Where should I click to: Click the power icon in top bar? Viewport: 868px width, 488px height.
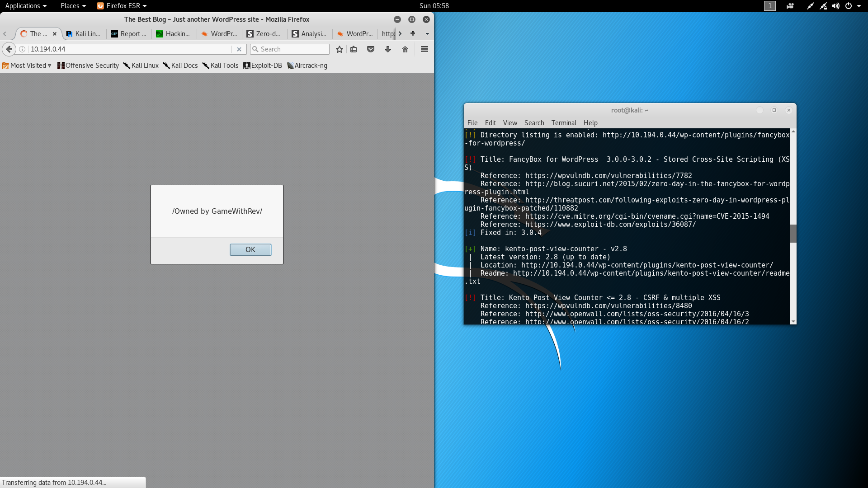click(849, 6)
